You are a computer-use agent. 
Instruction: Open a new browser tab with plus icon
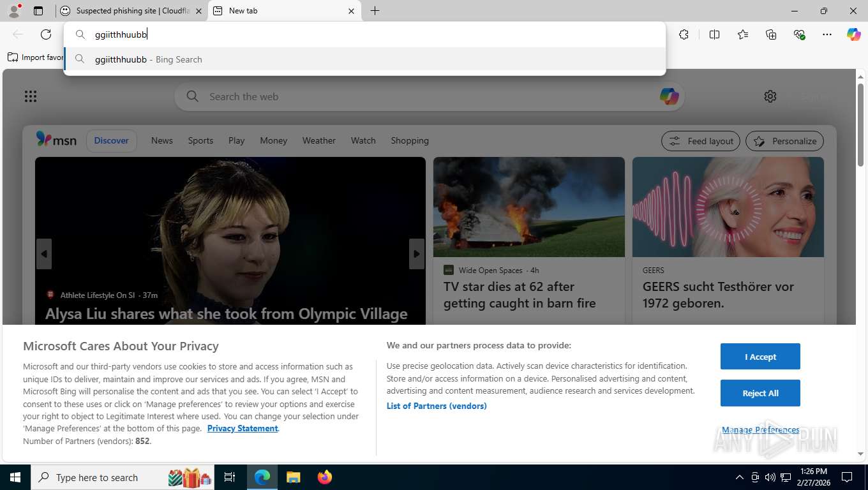(375, 11)
